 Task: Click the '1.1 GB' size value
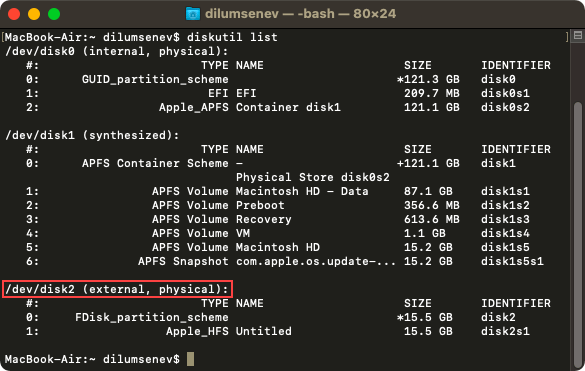click(x=425, y=233)
